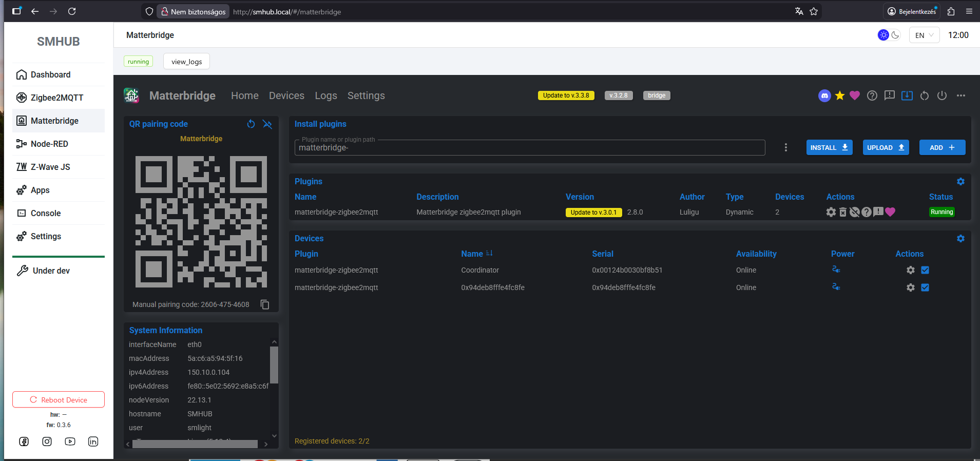The height and width of the screenshot is (461, 980).
Task: Click the blue update download icon in header
Action: coord(907,95)
